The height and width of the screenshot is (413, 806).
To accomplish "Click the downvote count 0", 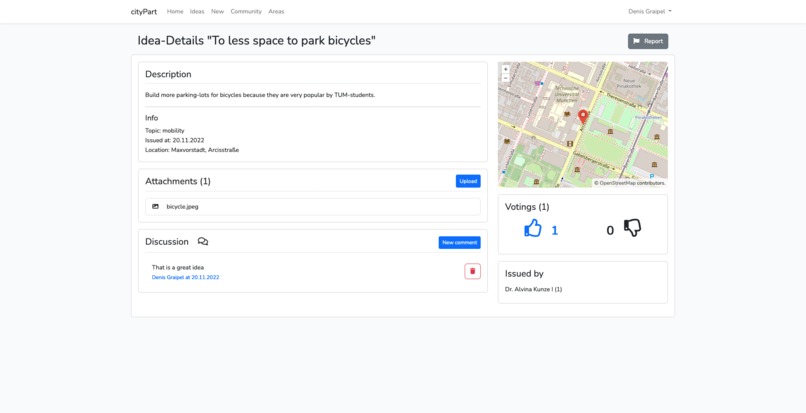I will [x=610, y=230].
